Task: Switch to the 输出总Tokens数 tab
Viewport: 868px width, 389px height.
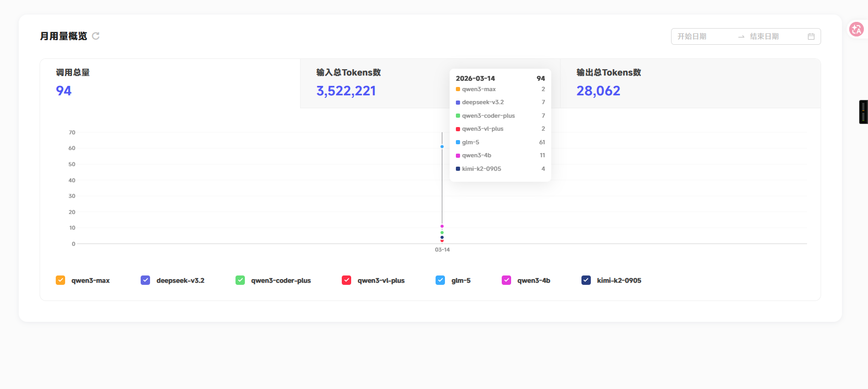Action: (x=690, y=83)
